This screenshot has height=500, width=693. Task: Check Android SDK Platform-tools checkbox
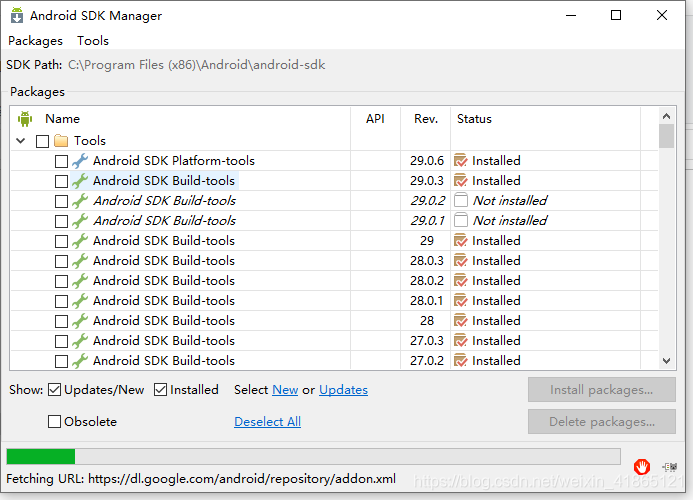click(61, 161)
